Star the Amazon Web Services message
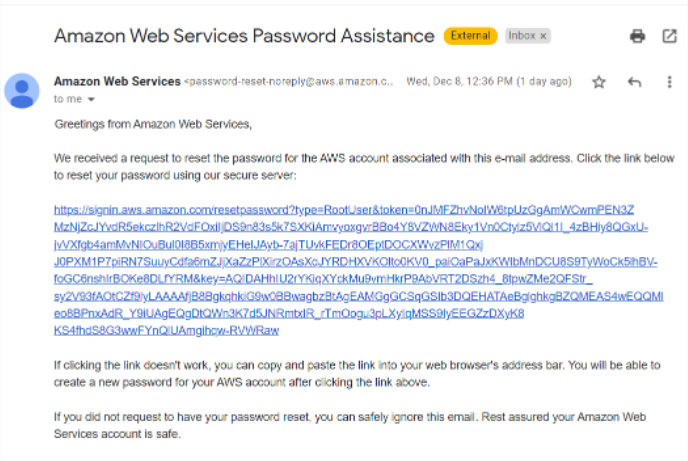This screenshot has width=688, height=461. [x=599, y=82]
